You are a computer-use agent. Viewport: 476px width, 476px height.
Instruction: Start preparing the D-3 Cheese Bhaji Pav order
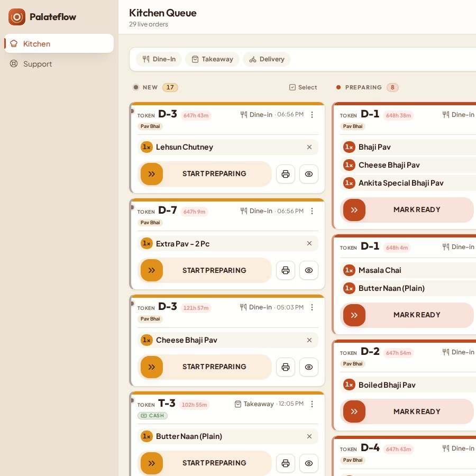click(205, 367)
